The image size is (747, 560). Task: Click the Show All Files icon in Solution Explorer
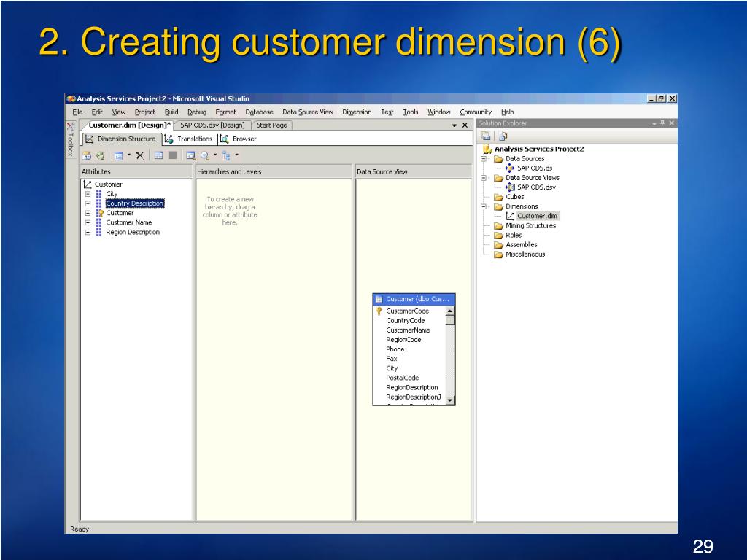503,136
